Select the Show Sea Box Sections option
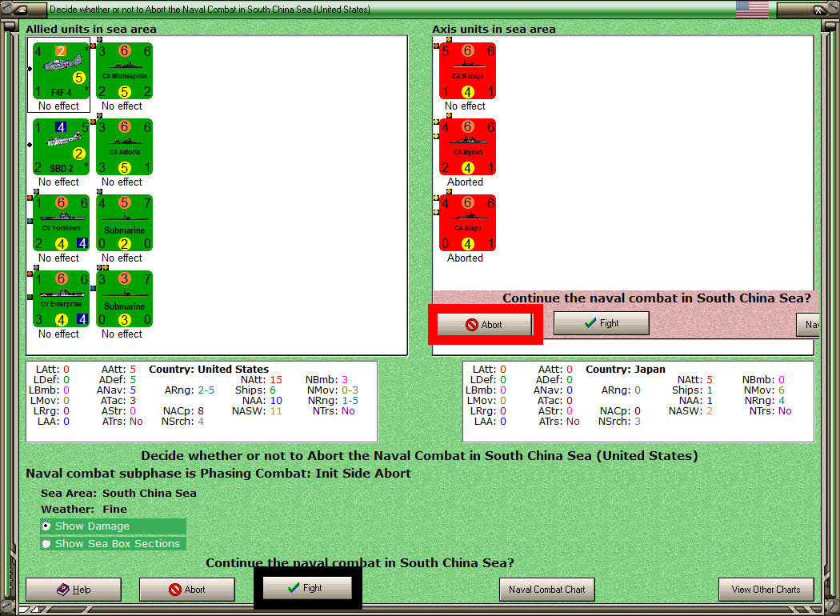840x616 pixels. click(113, 544)
